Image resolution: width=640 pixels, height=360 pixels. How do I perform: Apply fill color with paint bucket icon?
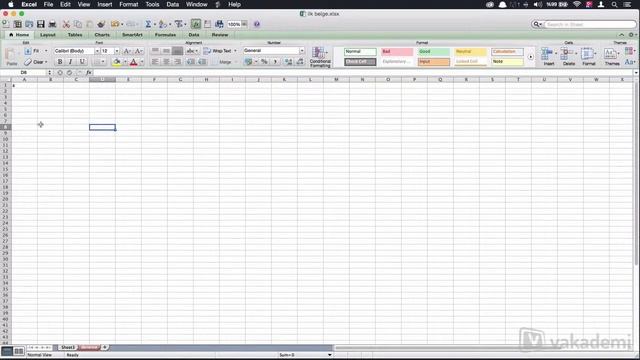[x=117, y=62]
